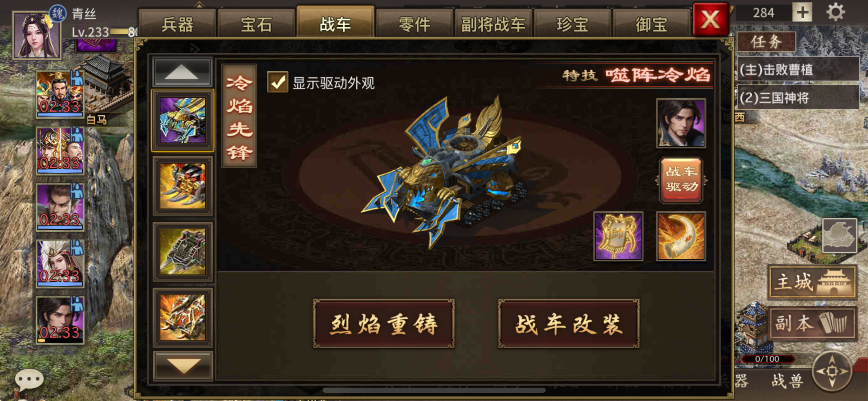
Task: Select the red clawed chariot icon
Action: click(183, 186)
